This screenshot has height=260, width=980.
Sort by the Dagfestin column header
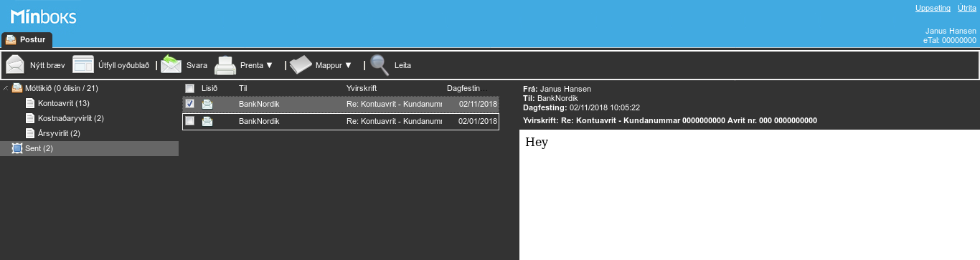click(x=463, y=88)
